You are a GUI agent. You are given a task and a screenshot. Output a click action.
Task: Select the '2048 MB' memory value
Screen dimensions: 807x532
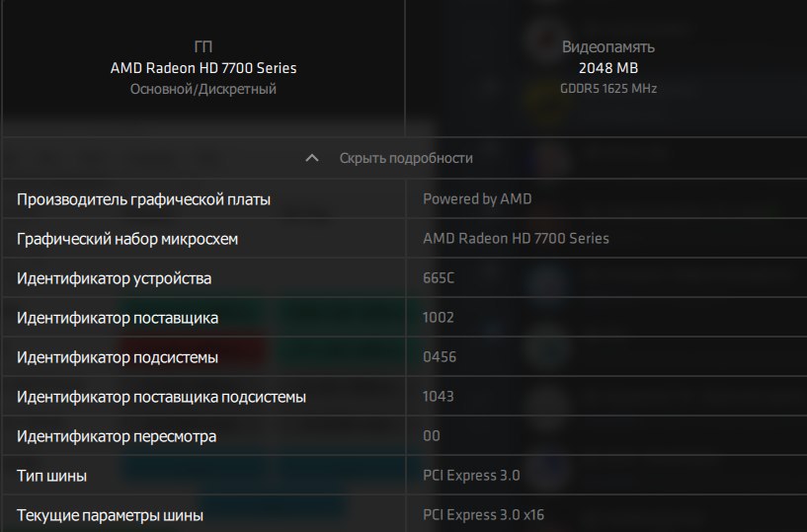tap(608, 68)
